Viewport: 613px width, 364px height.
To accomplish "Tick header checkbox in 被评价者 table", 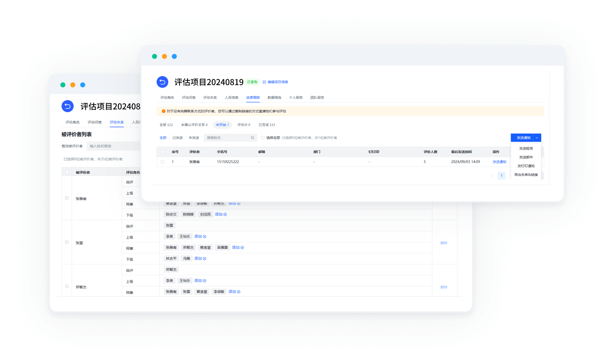I will [67, 172].
